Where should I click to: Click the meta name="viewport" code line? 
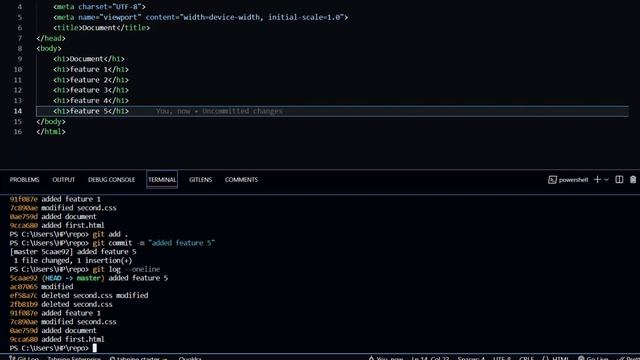coord(200,17)
